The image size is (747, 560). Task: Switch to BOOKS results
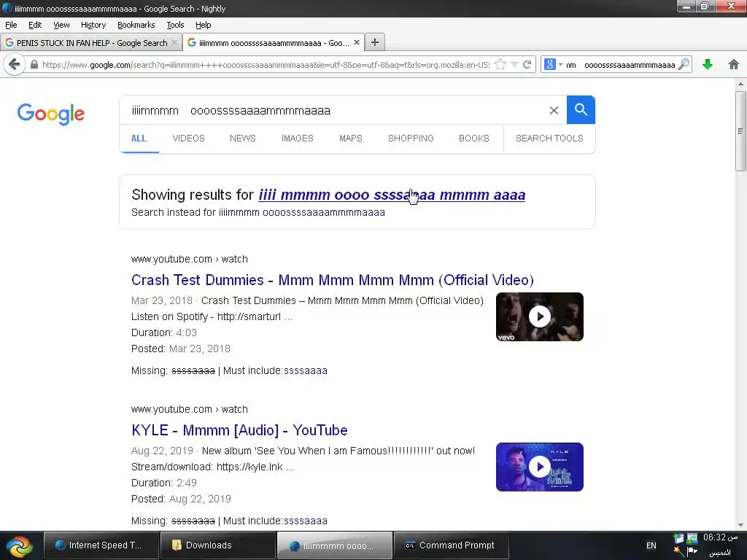[x=474, y=138]
